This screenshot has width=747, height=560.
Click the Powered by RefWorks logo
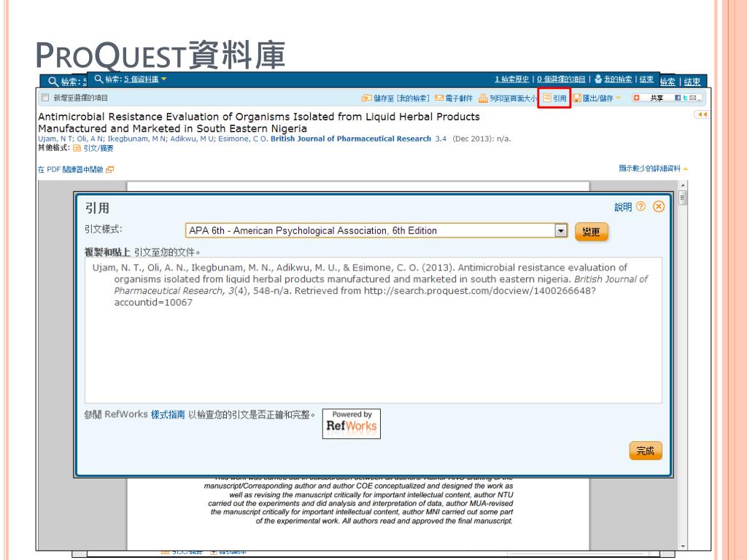(x=352, y=424)
